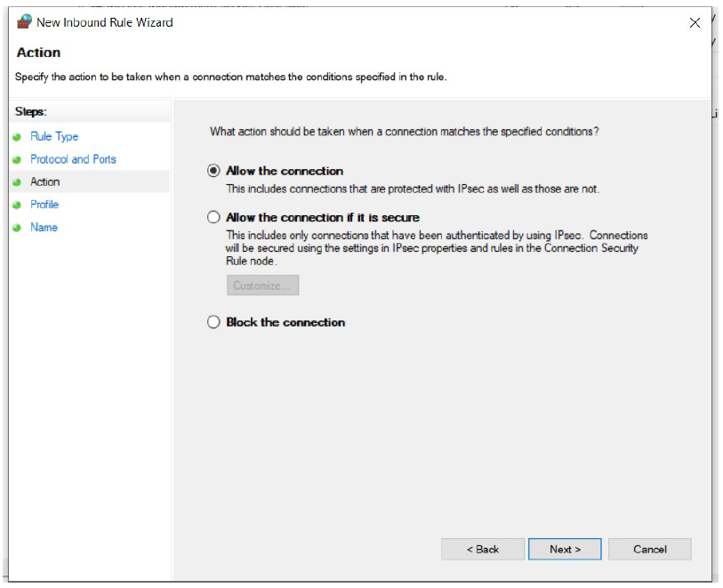Click the firewall wizard icon in title bar
The image size is (723, 588).
[24, 21]
